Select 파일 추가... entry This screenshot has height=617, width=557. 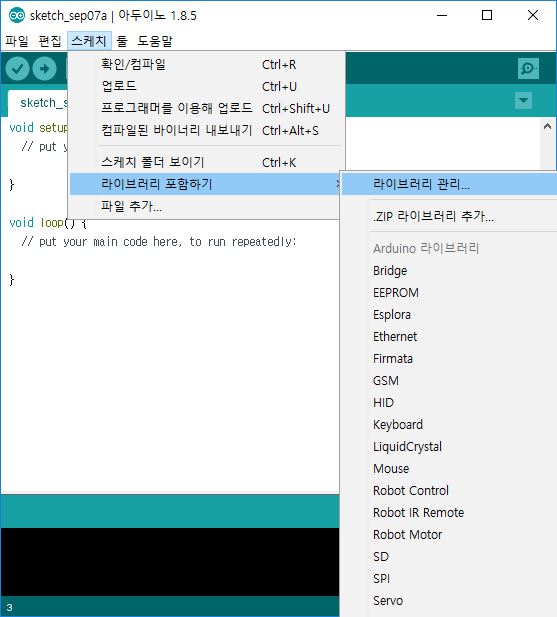tap(205, 206)
